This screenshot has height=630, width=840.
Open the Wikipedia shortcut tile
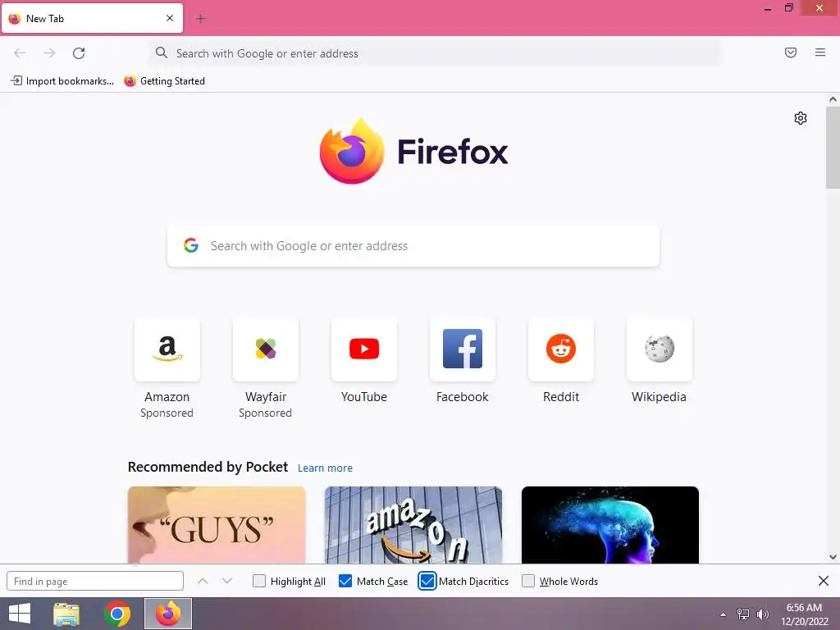pos(660,349)
